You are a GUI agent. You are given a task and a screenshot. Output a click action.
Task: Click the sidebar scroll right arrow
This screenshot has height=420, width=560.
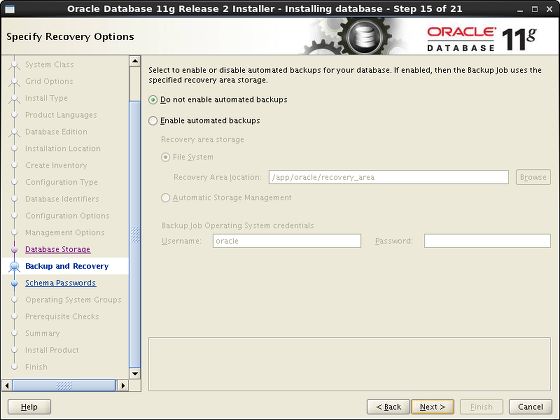pos(123,385)
